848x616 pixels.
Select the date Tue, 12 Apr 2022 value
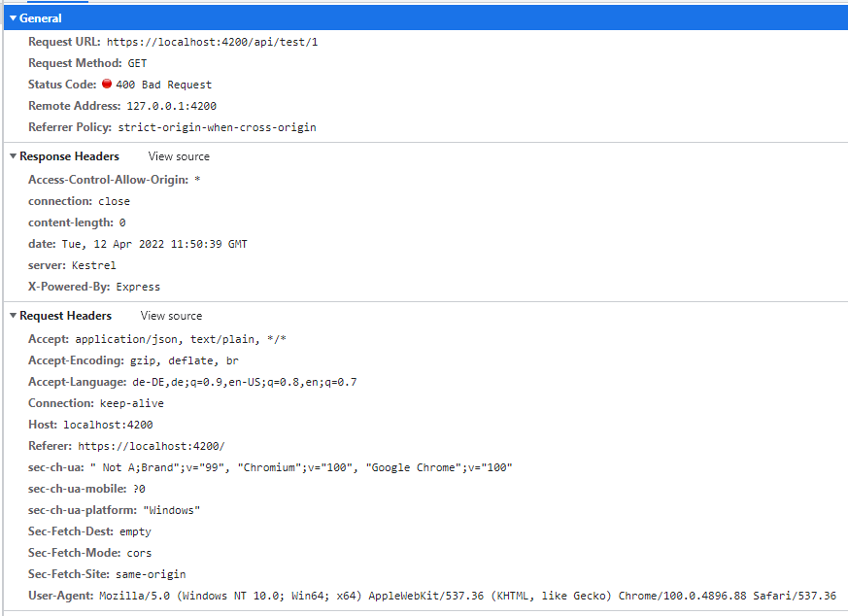click(x=154, y=244)
